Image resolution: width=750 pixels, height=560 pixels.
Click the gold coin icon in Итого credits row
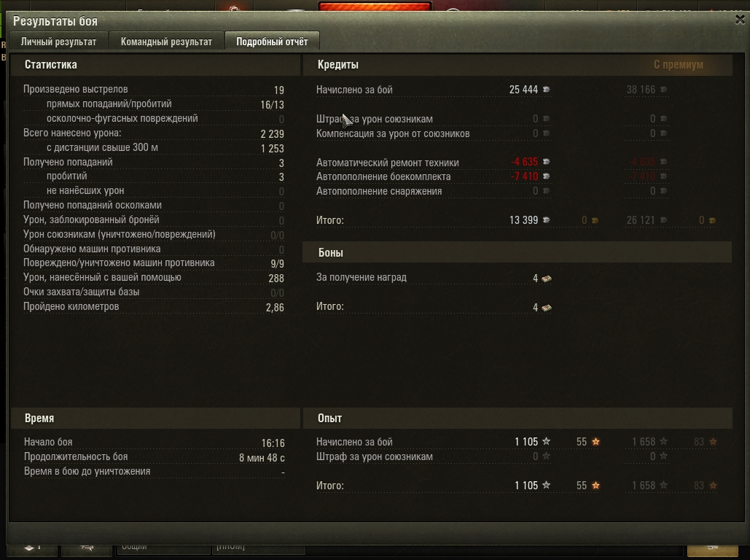point(595,220)
